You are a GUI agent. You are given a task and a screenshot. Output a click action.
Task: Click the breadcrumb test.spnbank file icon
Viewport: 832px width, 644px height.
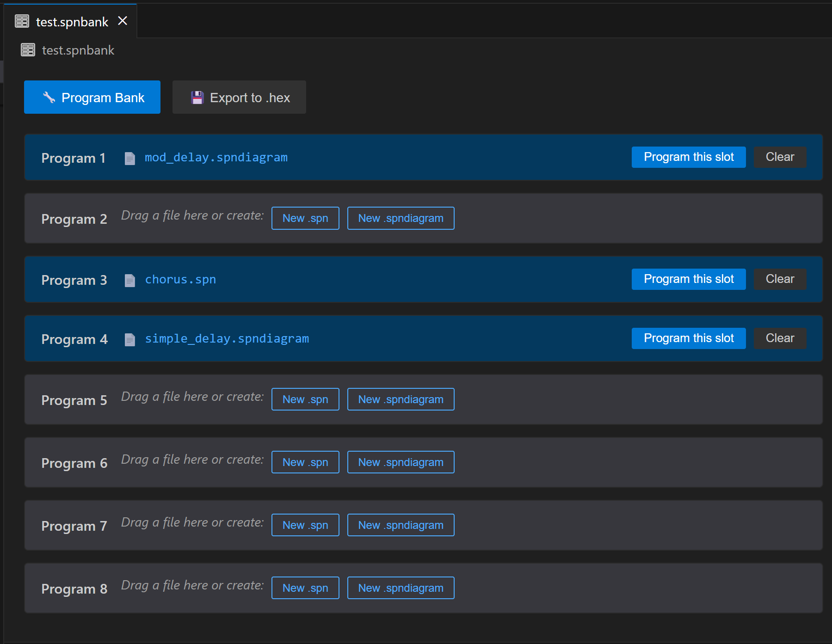pyautogui.click(x=28, y=50)
